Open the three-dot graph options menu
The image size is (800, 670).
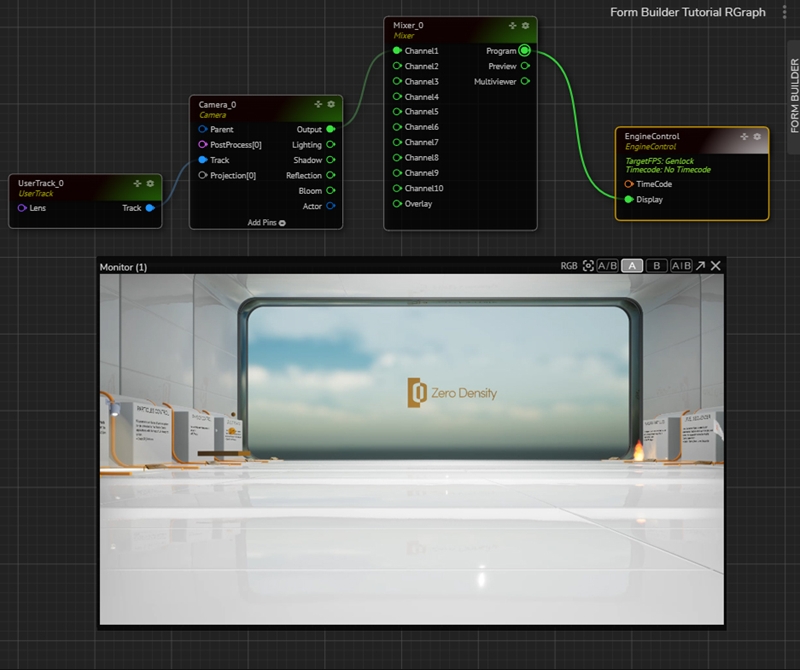[784, 12]
